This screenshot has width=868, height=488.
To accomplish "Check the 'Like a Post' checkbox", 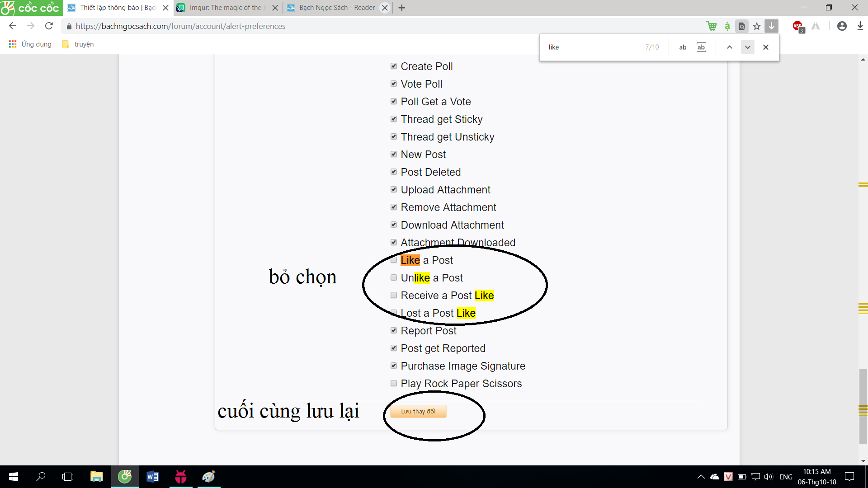I will (x=393, y=260).
